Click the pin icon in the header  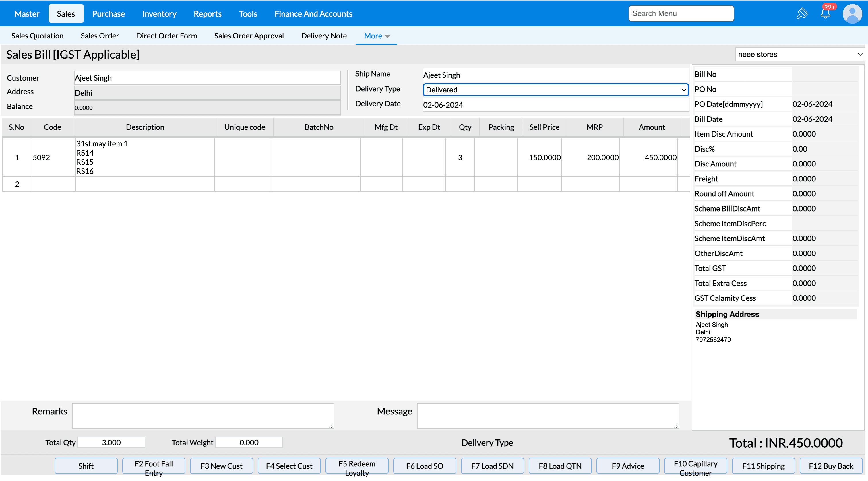(802, 13)
